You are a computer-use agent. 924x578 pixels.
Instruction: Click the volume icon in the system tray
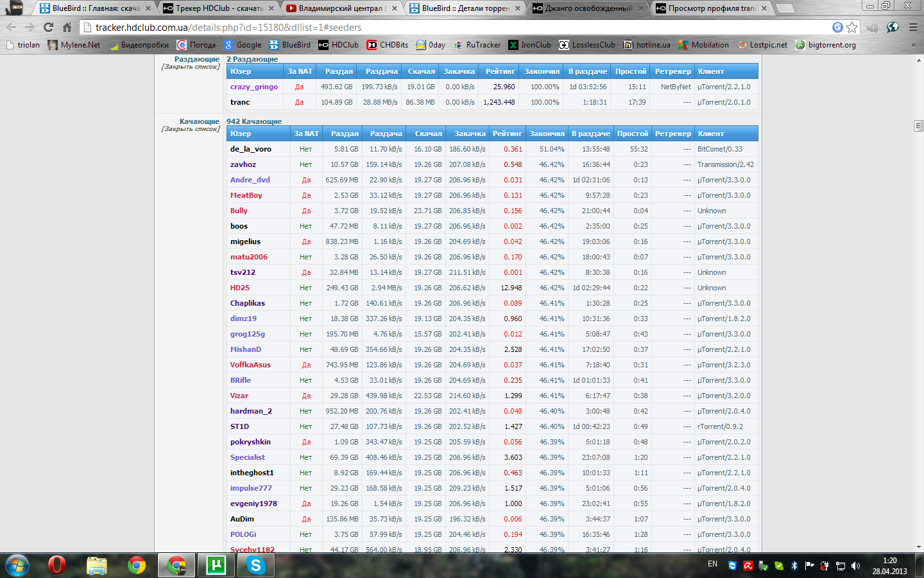point(855,566)
